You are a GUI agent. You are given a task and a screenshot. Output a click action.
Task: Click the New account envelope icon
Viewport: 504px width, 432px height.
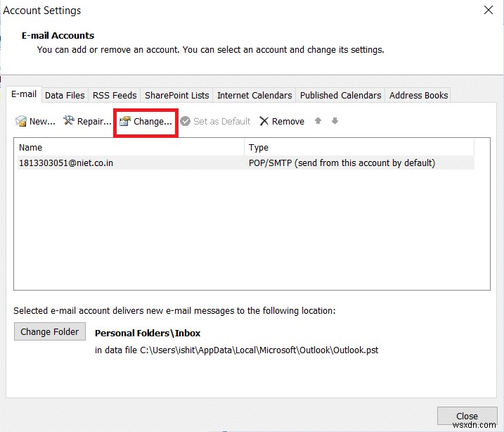[x=21, y=121]
